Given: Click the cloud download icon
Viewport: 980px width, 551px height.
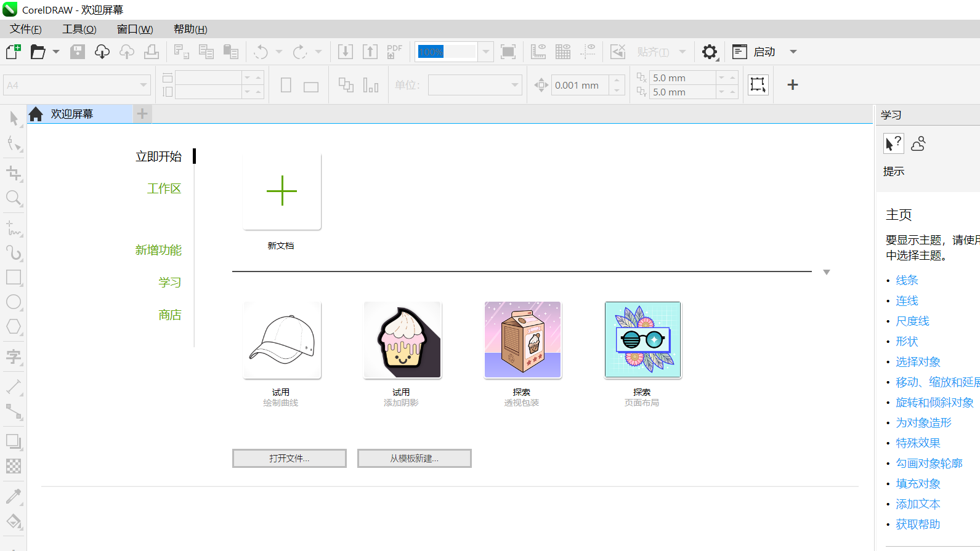Looking at the screenshot, I should [102, 52].
